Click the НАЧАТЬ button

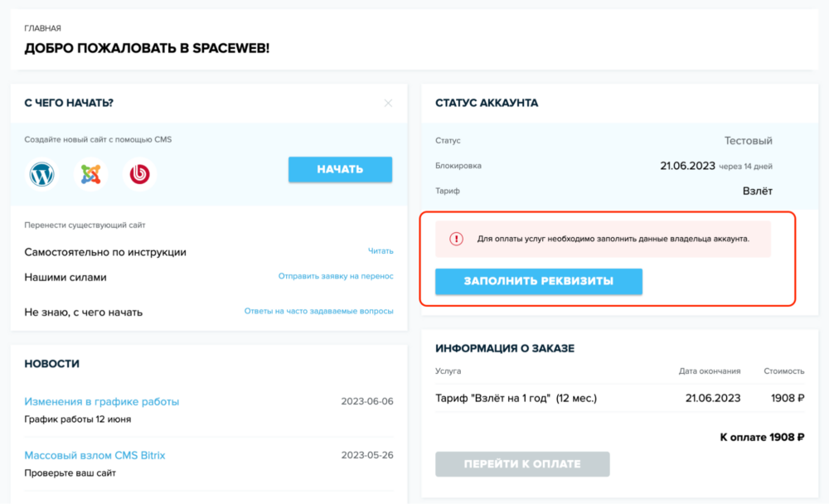click(x=340, y=169)
